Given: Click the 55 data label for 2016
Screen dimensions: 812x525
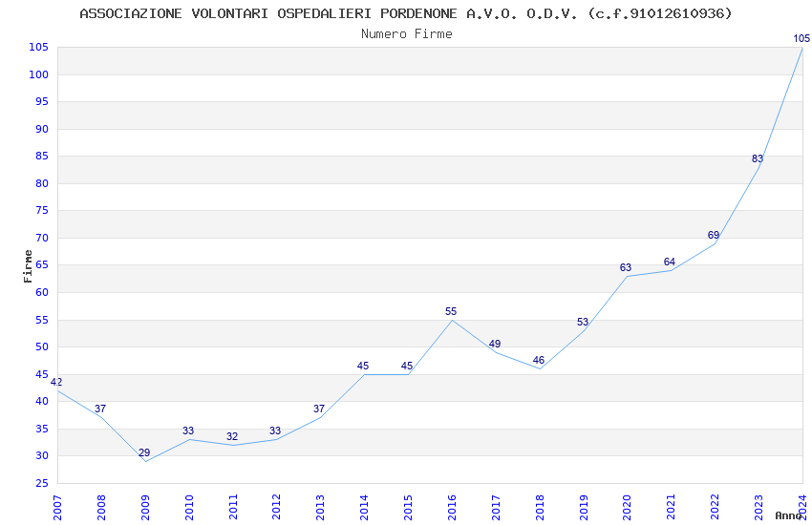Looking at the screenshot, I should click(x=451, y=311).
